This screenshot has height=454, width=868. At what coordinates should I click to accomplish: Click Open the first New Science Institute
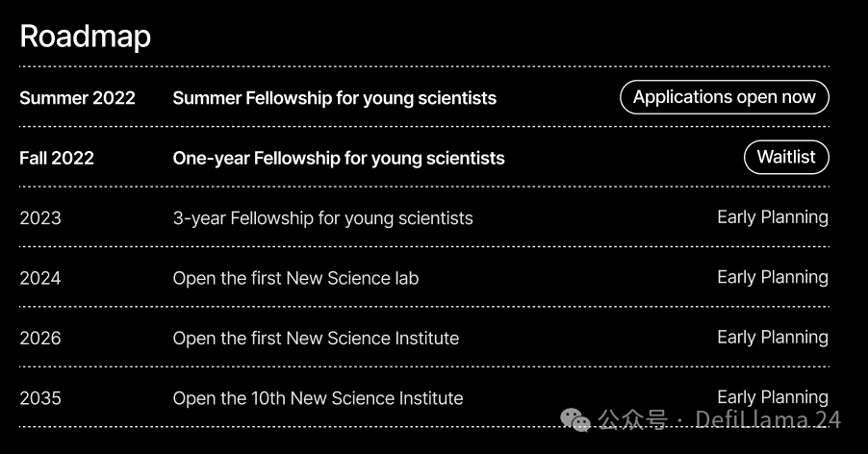tap(316, 338)
